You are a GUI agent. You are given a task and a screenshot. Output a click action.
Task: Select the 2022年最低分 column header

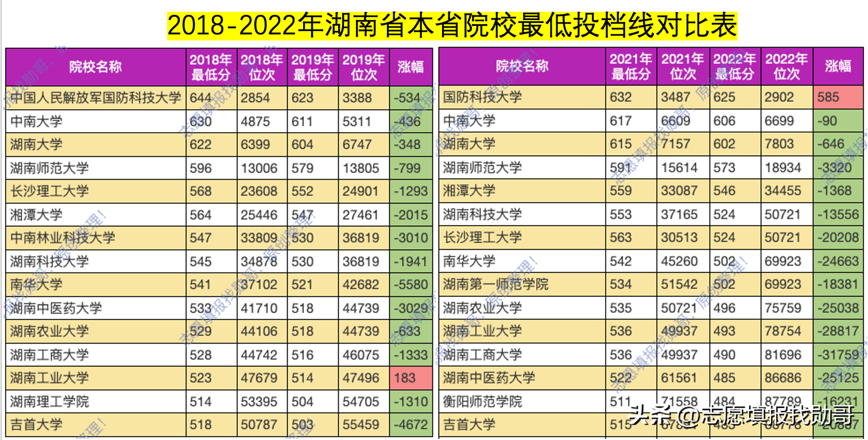[735, 67]
